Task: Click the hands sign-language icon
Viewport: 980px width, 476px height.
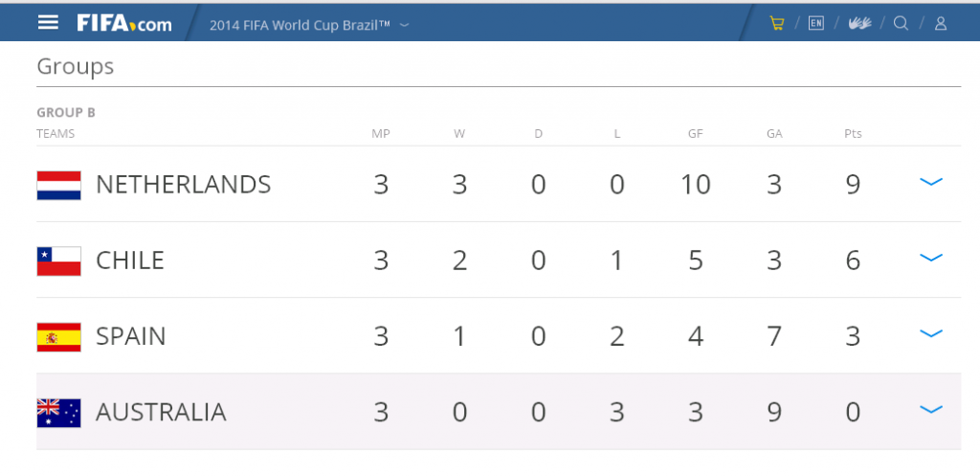Action: pyautogui.click(x=859, y=24)
